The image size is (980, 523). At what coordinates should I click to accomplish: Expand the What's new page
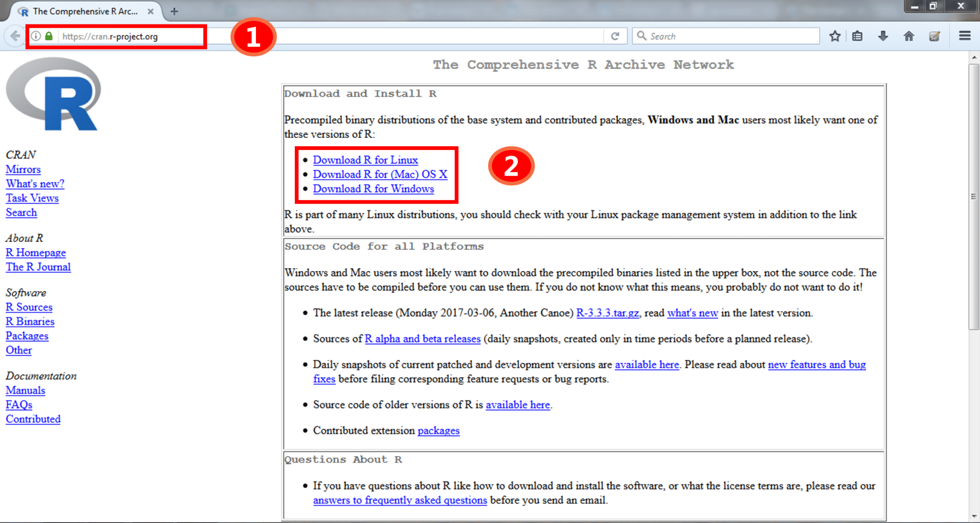35,183
